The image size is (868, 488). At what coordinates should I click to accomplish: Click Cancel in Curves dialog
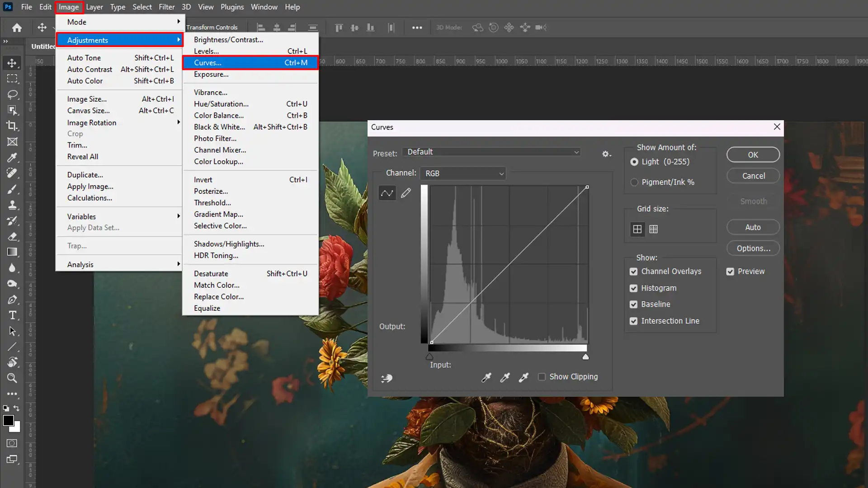coord(753,176)
